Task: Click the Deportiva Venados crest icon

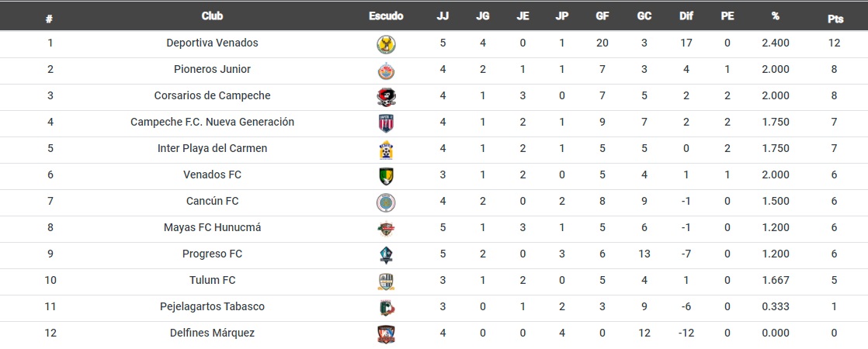Action: [386, 45]
